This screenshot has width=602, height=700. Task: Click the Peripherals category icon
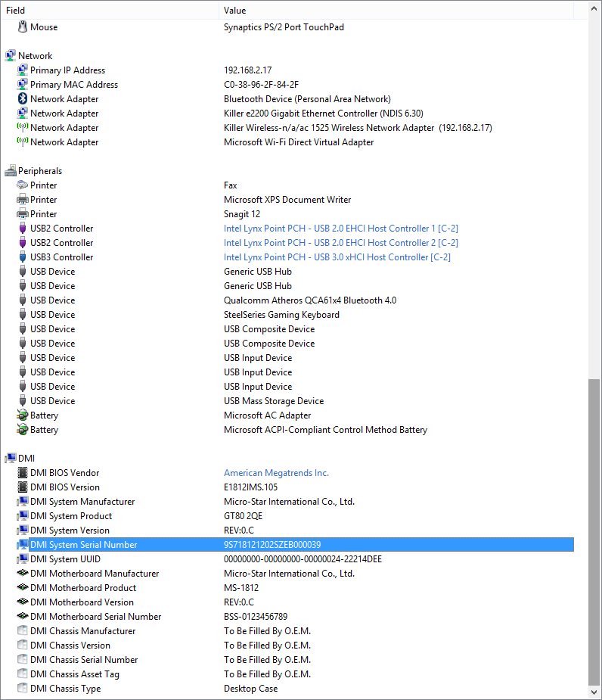coord(11,170)
